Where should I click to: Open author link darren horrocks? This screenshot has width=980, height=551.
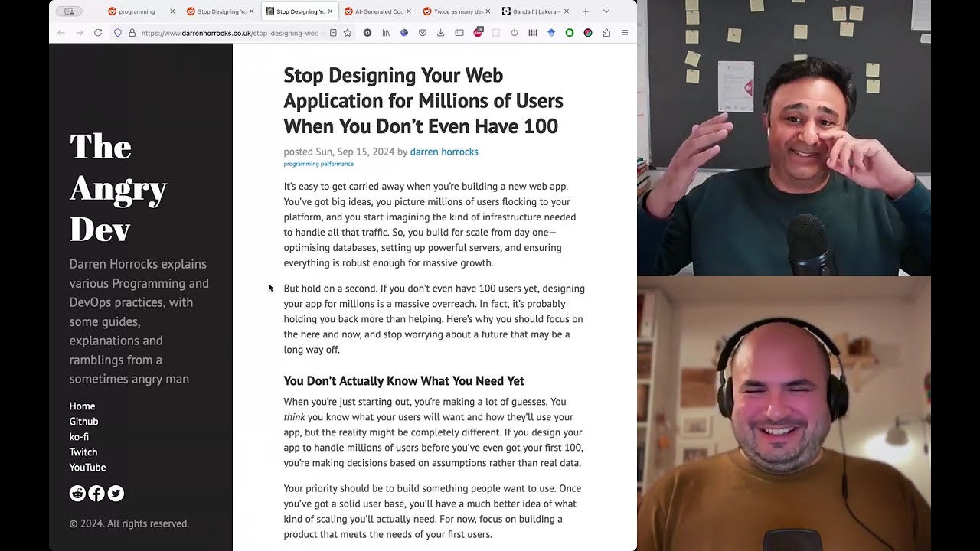444,152
